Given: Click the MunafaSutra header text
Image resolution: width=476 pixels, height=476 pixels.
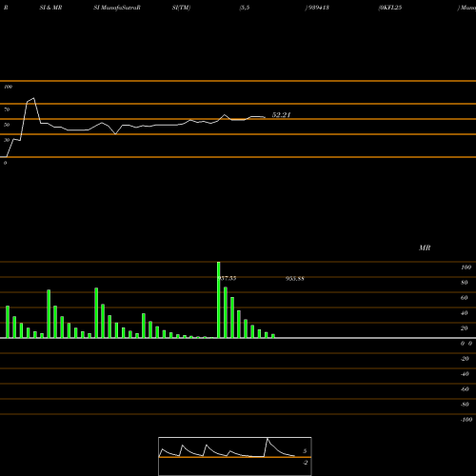Looking at the screenshot, I should (x=117, y=8).
